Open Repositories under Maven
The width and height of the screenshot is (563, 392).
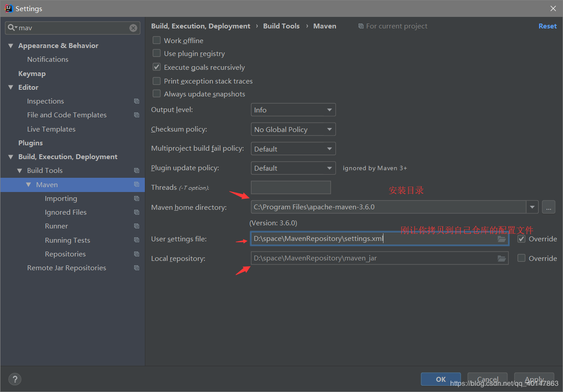[x=65, y=254]
